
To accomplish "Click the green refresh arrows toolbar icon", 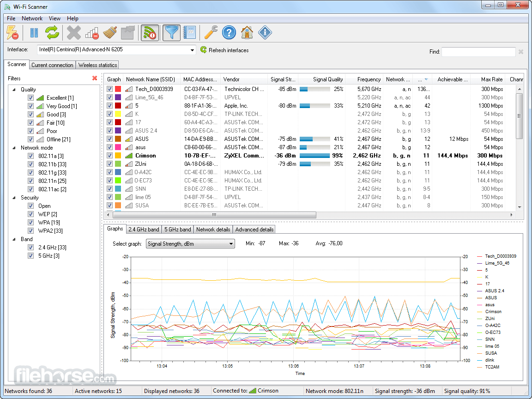I will tap(52, 33).
